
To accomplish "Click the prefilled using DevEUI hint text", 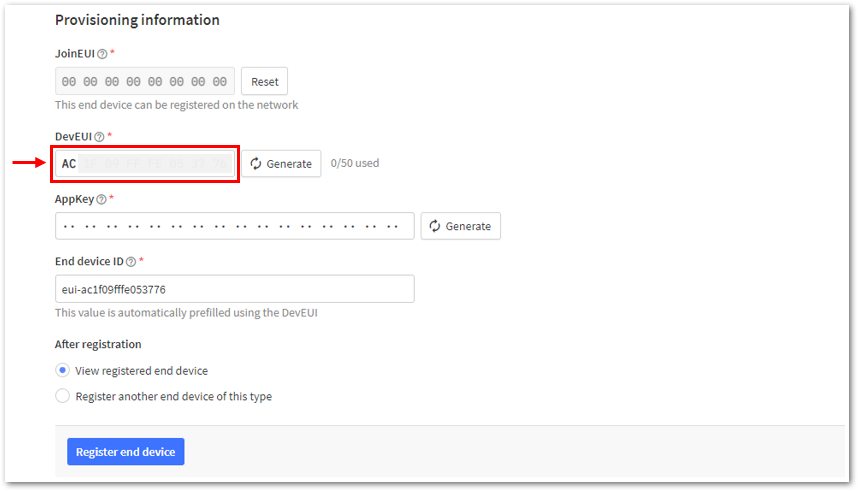I will pos(186,313).
